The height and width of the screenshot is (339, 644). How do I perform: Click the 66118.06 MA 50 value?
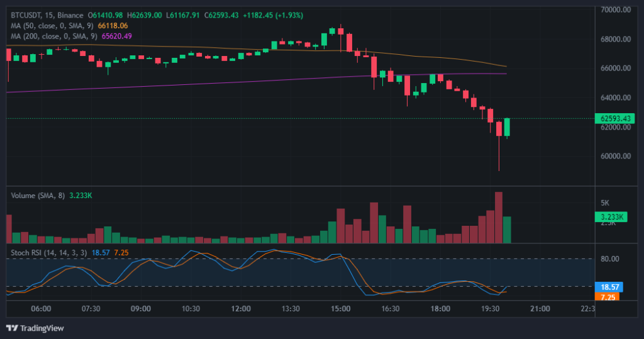click(x=114, y=25)
